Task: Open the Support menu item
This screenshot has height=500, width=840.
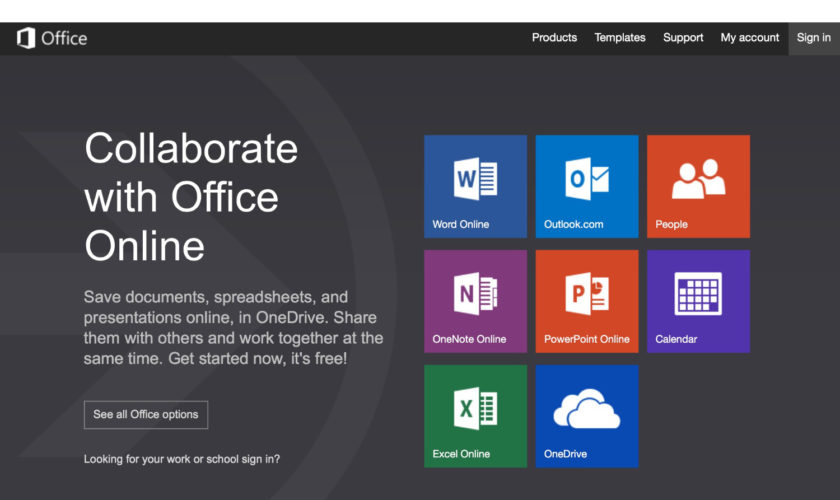Action: pos(683,38)
